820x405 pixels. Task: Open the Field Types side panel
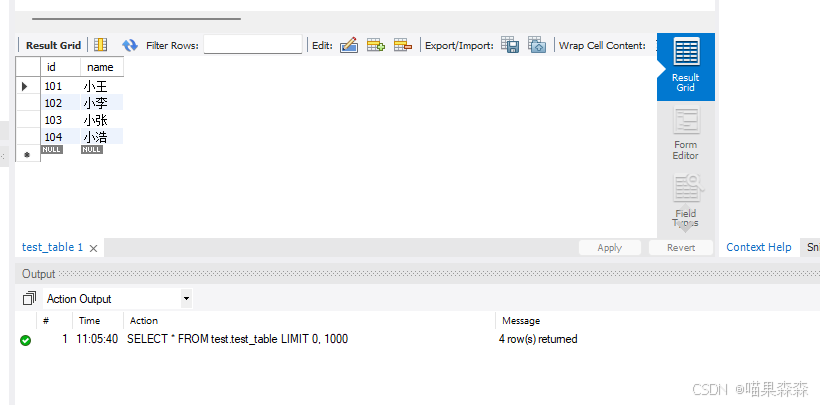(686, 201)
